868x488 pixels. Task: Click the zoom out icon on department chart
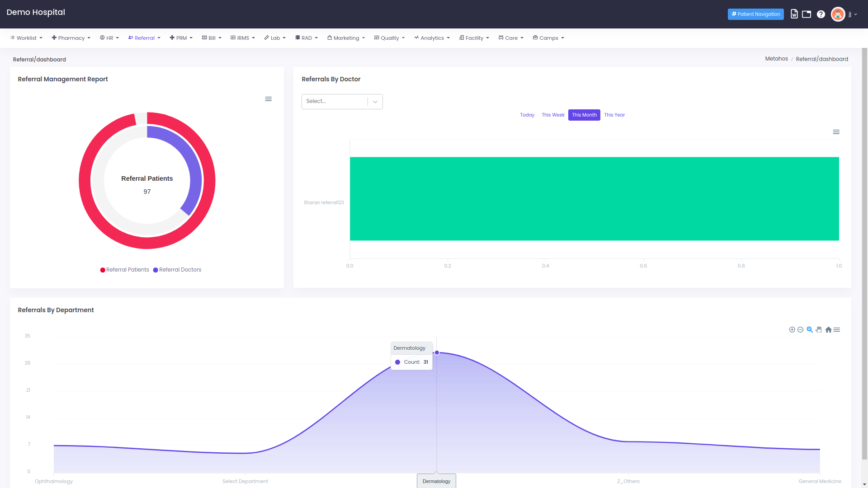(x=801, y=329)
